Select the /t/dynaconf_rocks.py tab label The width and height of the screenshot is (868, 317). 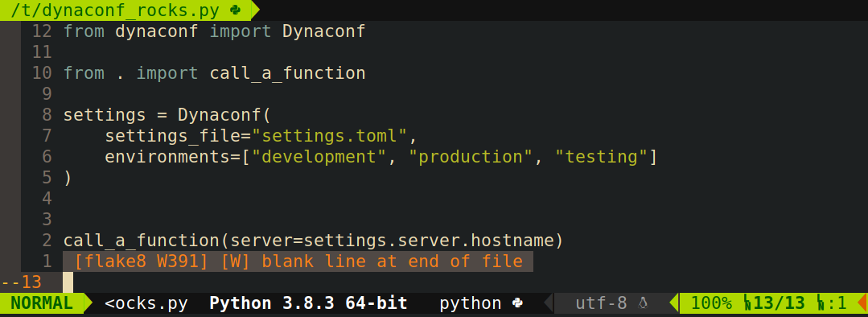click(114, 10)
